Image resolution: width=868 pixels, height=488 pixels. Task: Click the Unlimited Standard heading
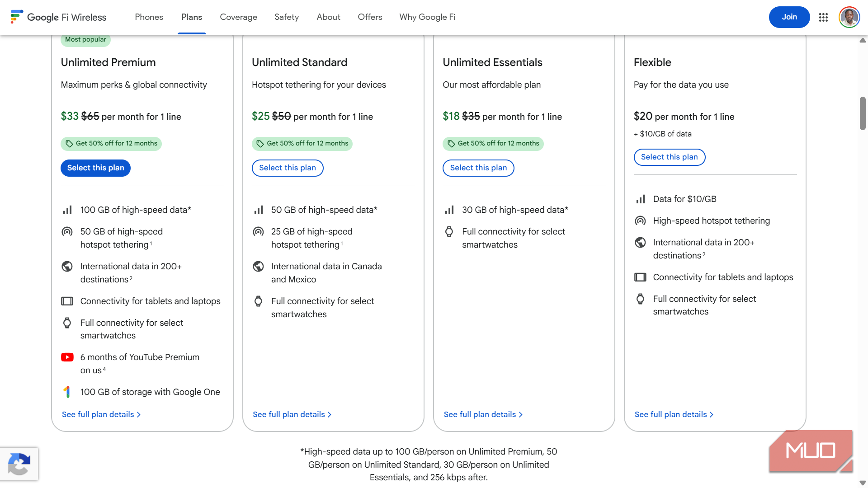[x=299, y=62]
